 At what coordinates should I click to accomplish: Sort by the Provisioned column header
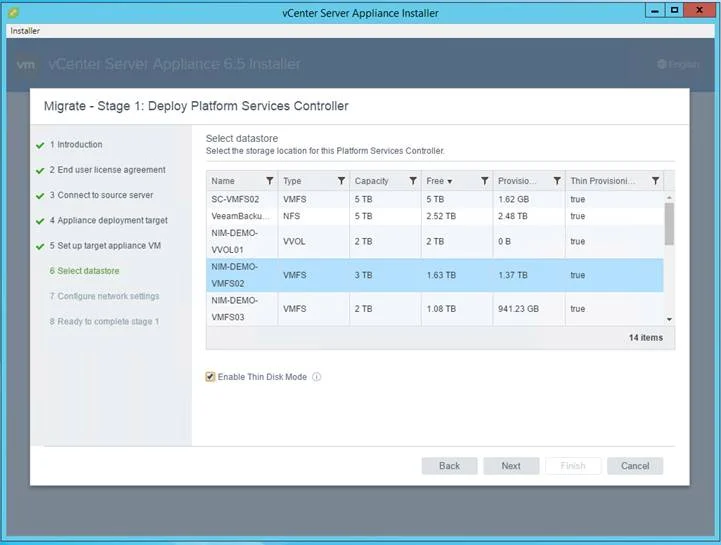pyautogui.click(x=517, y=181)
